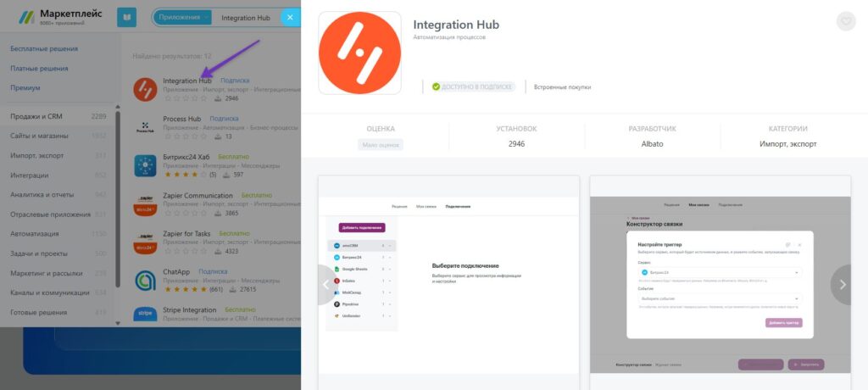The image size is (868, 390).
Task: Open Бесплатные решения filter
Action: click(x=44, y=49)
